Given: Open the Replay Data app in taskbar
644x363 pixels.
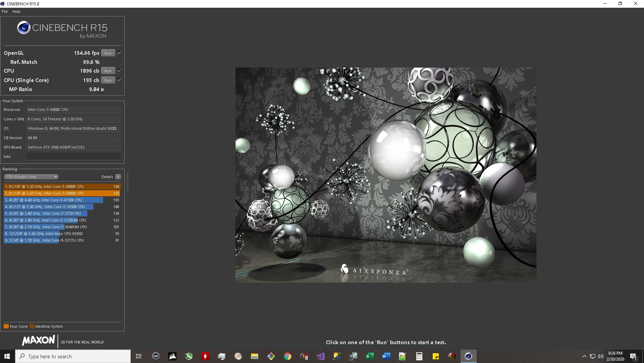Looking at the screenshot, I should (452, 356).
